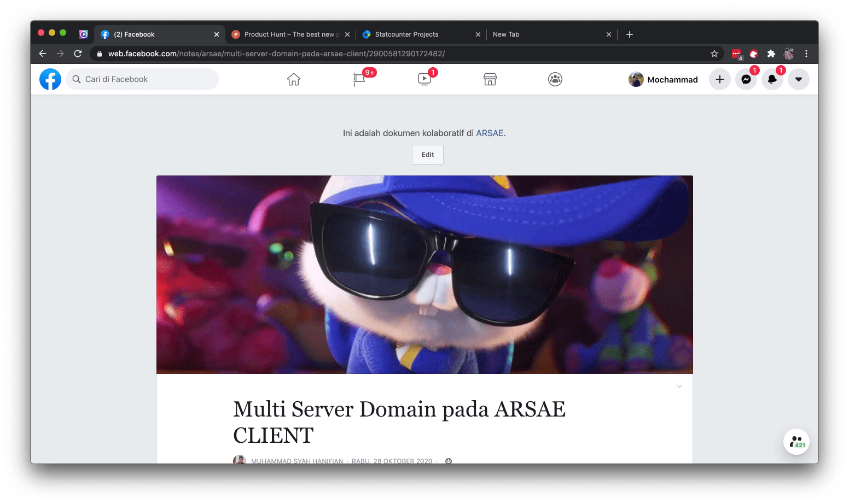Open Mochammad profile
Viewport: 849px width, 504px height.
663,79
